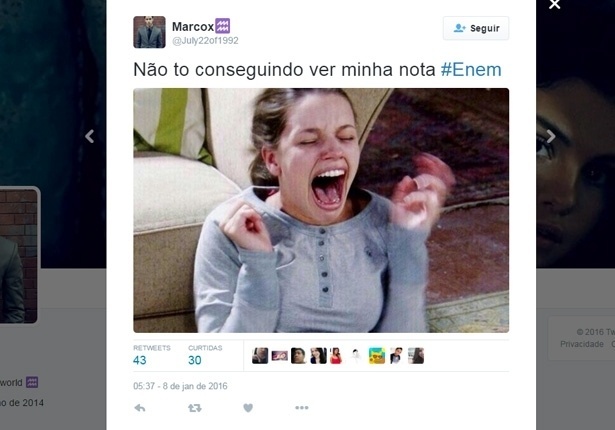
Task: Open the Privacidade footer link
Action: click(x=582, y=344)
